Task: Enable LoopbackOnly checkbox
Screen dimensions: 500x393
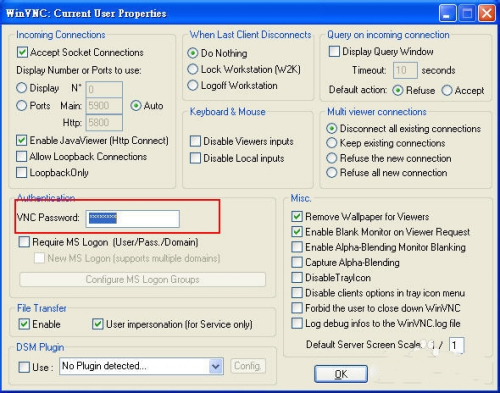Action: coord(22,173)
